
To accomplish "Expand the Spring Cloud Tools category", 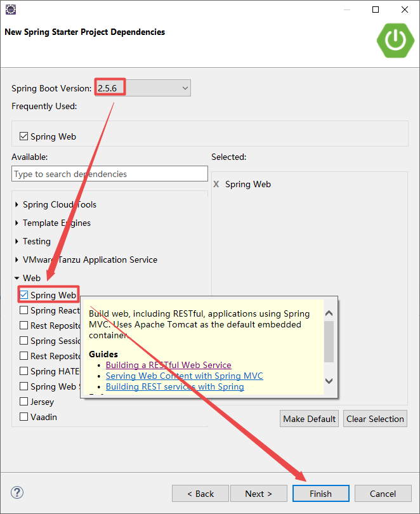I will point(16,204).
